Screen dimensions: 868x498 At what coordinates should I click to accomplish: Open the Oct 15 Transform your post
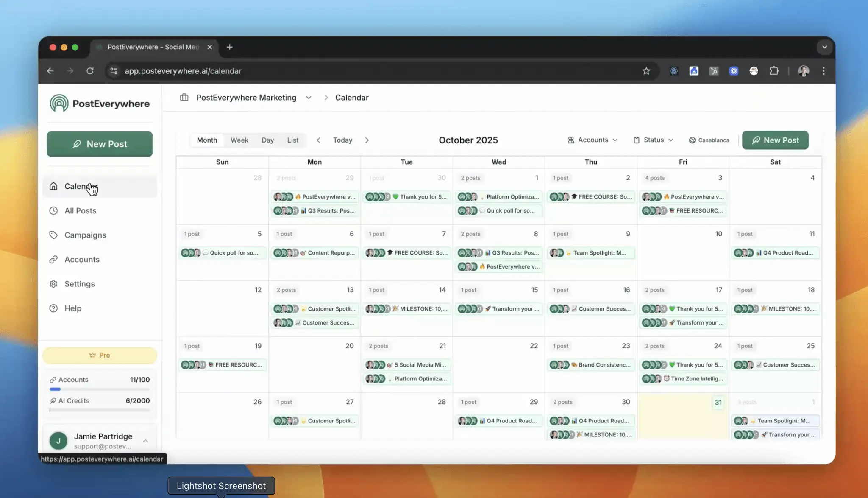499,309
